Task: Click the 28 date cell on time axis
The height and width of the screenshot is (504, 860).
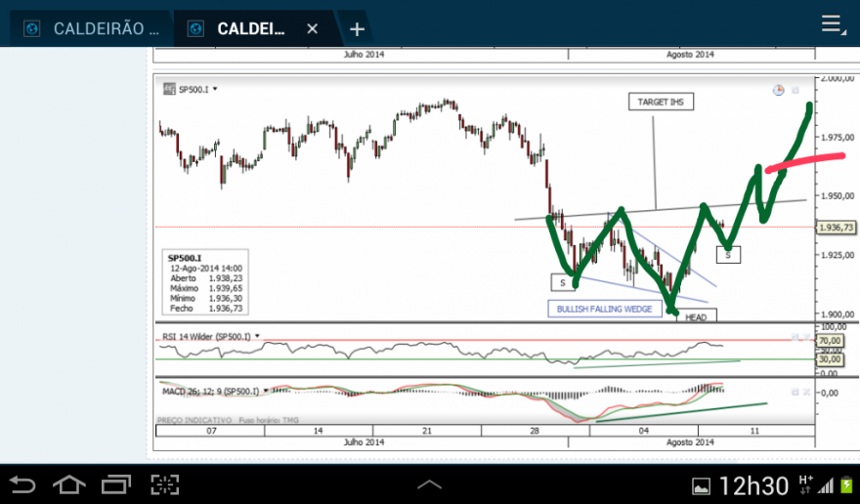Action: pos(535,431)
